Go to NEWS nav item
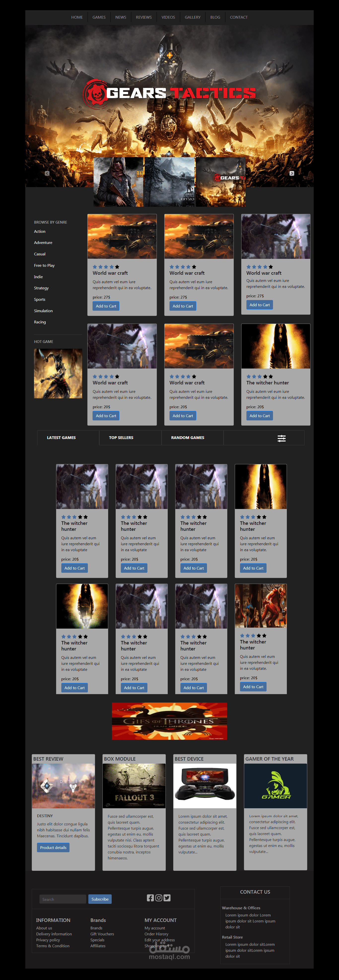Image resolution: width=339 pixels, height=980 pixels. [121, 17]
